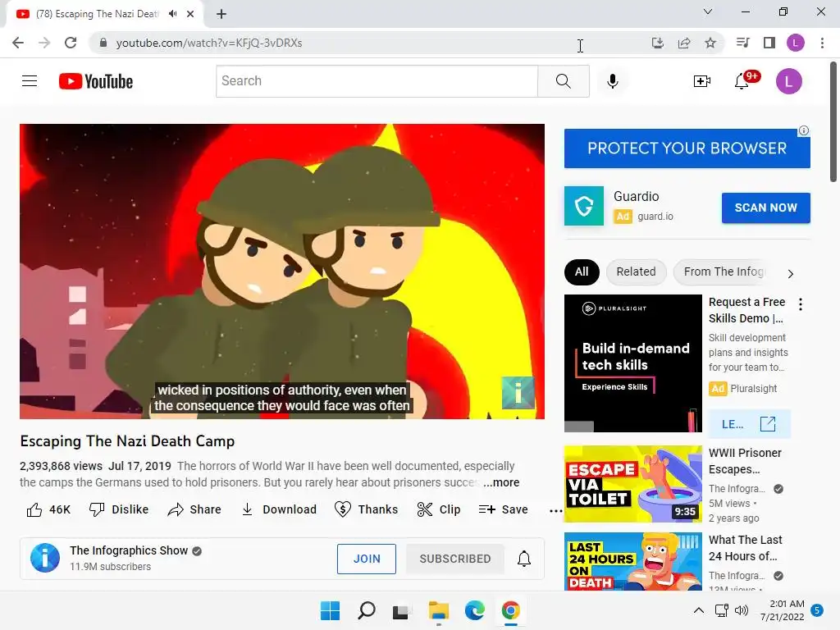Open the YouTube hamburger guide menu
Viewport: 840px width, 630px height.
point(30,81)
